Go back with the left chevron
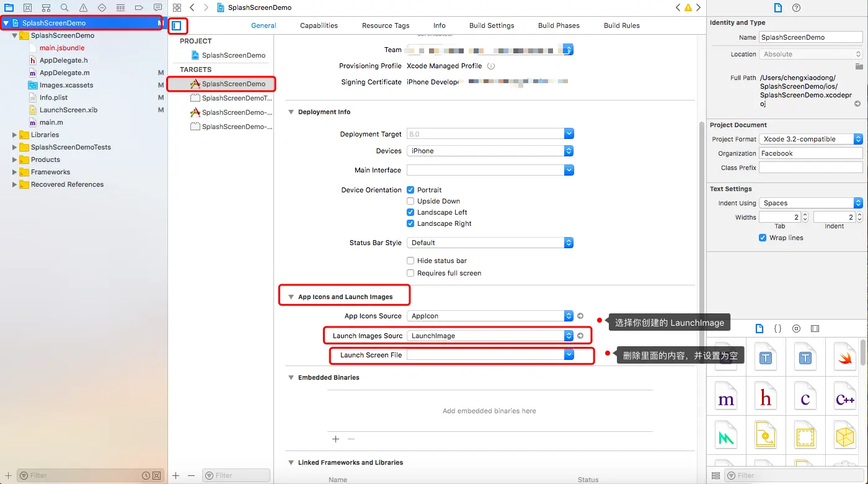Screen dimensions: 868x484 (192, 7)
